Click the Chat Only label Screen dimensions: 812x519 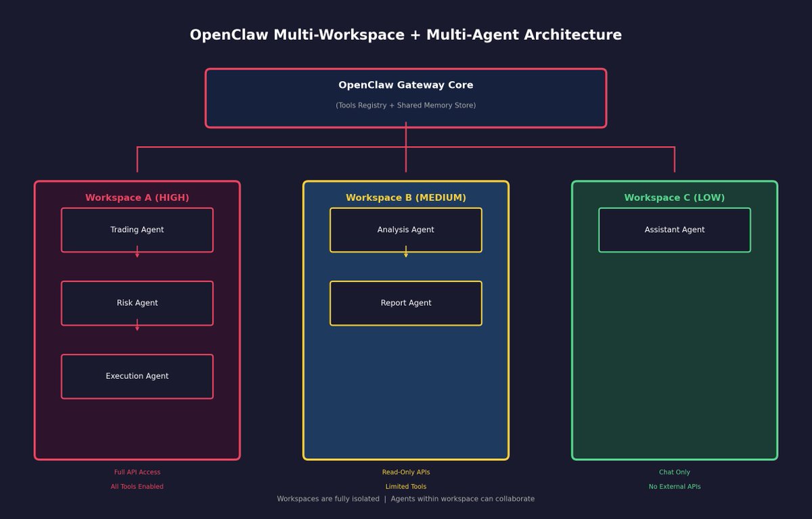[x=674, y=472]
